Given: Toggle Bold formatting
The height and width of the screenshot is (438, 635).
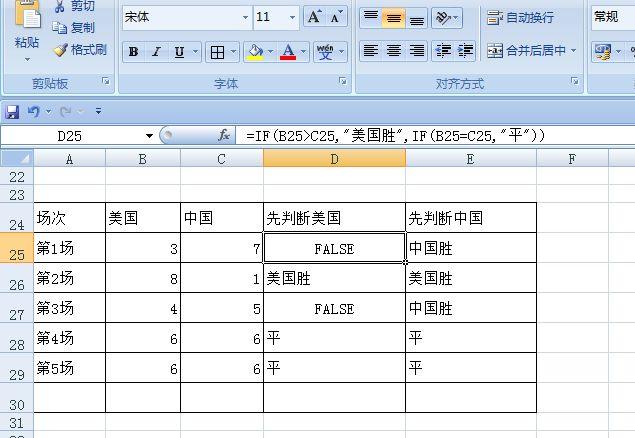Looking at the screenshot, I should coord(133,52).
